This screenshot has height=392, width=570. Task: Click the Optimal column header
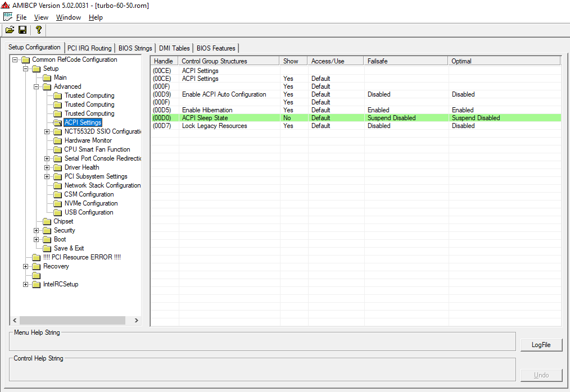click(x=505, y=61)
